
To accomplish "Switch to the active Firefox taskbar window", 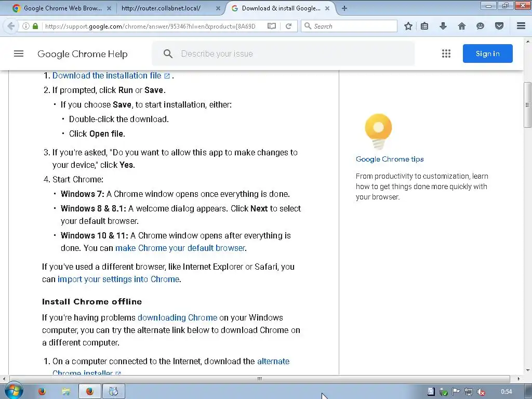I will (89, 392).
